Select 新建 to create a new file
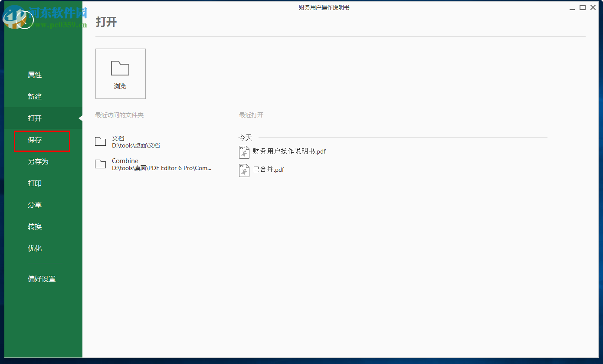Viewport: 603px width, 364px height. [x=35, y=96]
